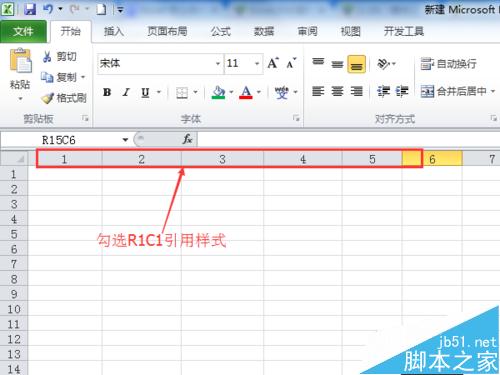This screenshot has height=375, width=500.
Task: Switch to the 开发工具 (Developer) tab
Action: [x=404, y=31]
